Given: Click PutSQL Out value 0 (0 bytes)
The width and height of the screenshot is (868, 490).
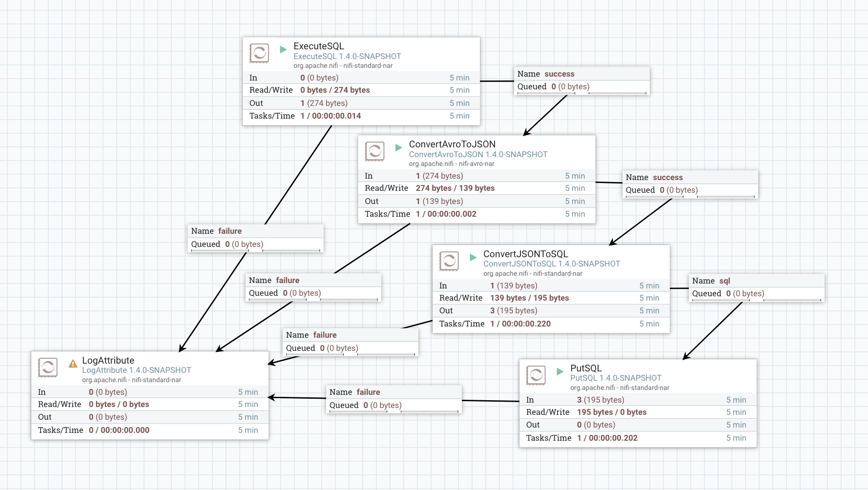Looking at the screenshot, I should (596, 425).
